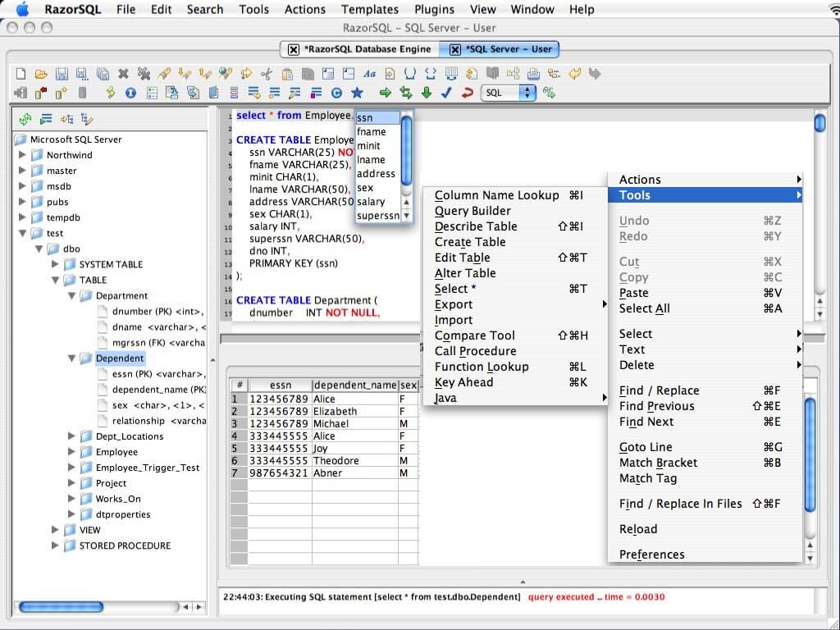Screen dimensions: 840x630
Task: Click the blue info circle icon
Action: click(130, 94)
